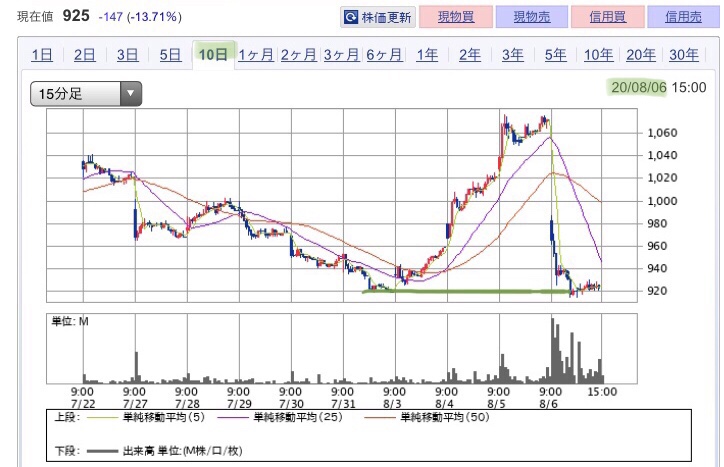Click the 7/22 date axis label
The image size is (724, 467).
83,404
